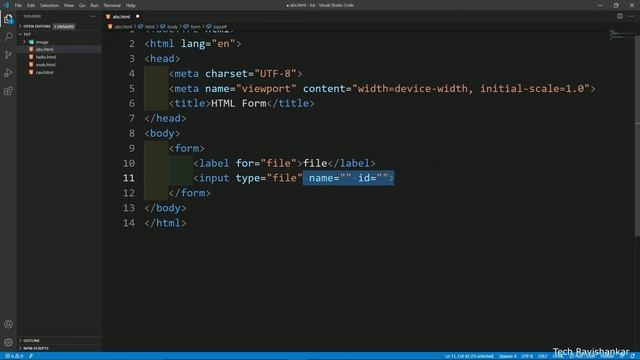Click the UTF-8 encoding status entry
The height and width of the screenshot is (360, 640).
point(527,356)
